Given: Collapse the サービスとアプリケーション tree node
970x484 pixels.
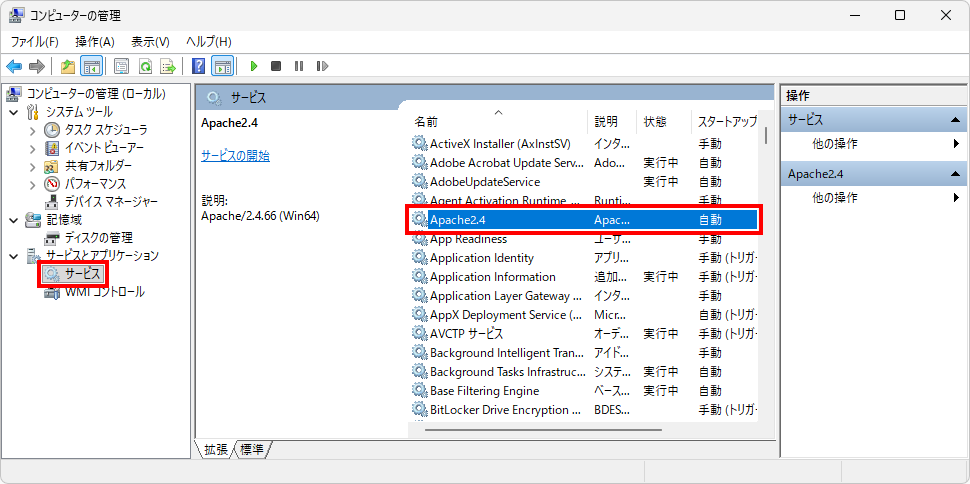Looking at the screenshot, I should tap(14, 256).
